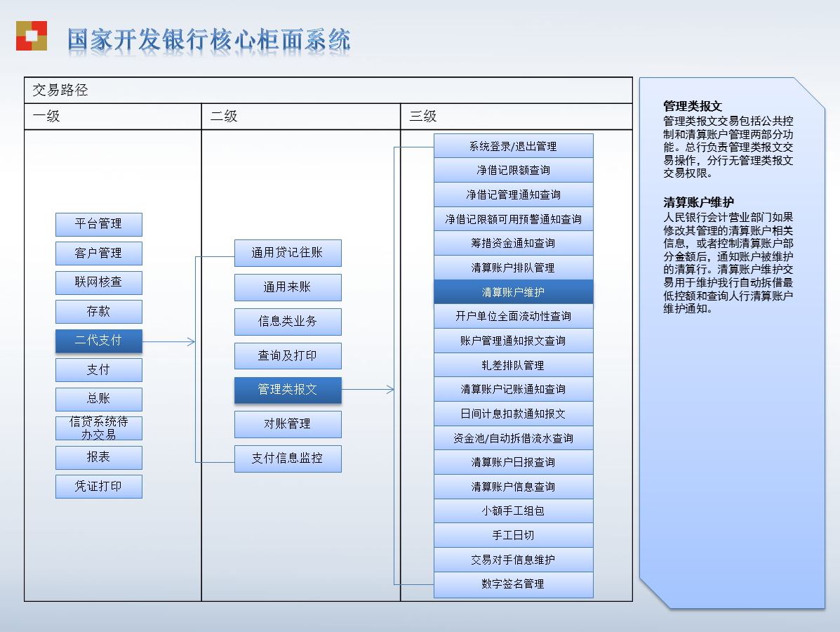This screenshot has height=632, width=840.
Task: Choose 存款 in level one
Action: [x=98, y=312]
